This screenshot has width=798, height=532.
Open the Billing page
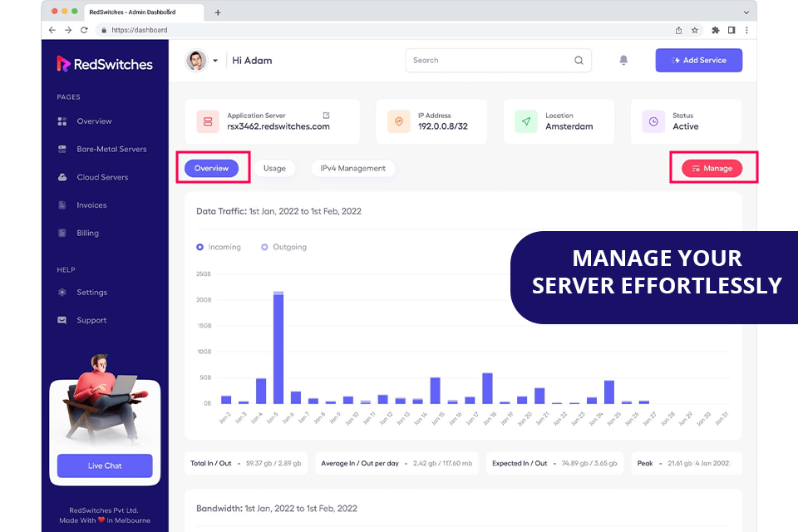[87, 233]
